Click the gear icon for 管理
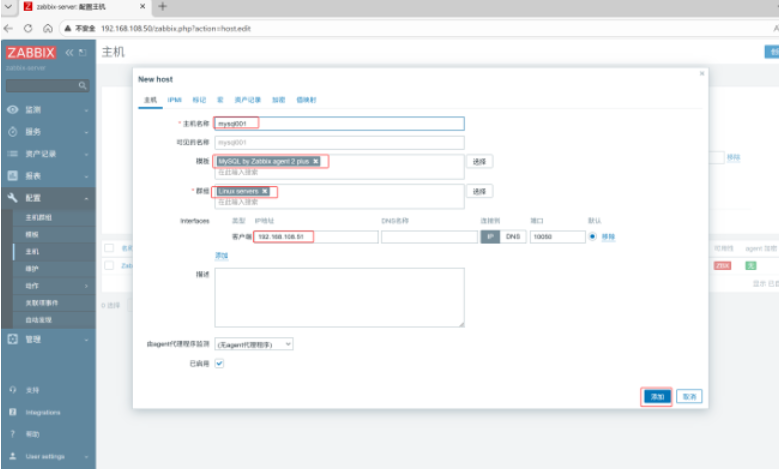The image size is (779, 469). (x=13, y=339)
